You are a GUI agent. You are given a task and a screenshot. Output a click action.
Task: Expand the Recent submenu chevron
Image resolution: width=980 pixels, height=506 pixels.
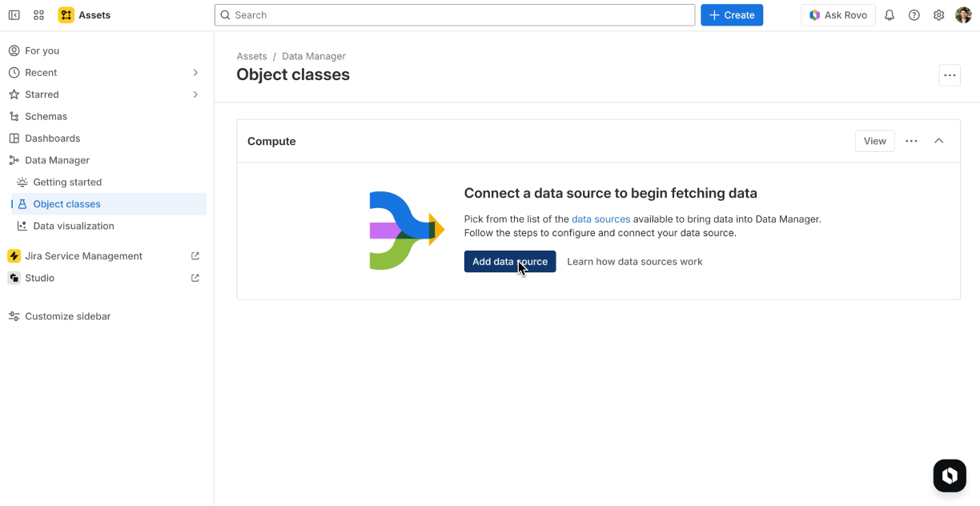click(195, 73)
